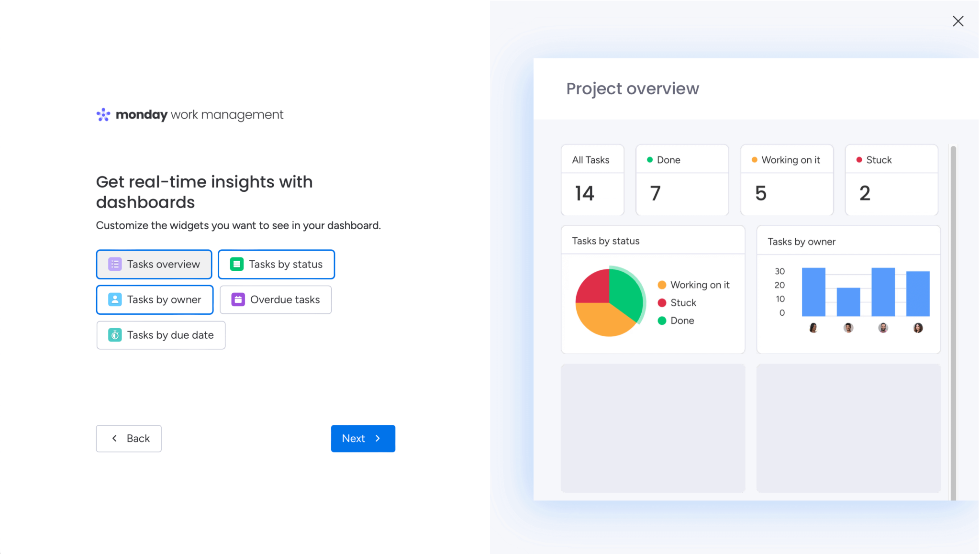Click the first owner avatar under the bar chart

[x=813, y=328]
